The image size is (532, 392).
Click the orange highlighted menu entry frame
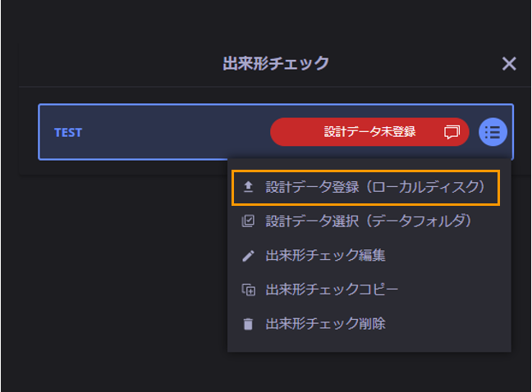(x=366, y=188)
